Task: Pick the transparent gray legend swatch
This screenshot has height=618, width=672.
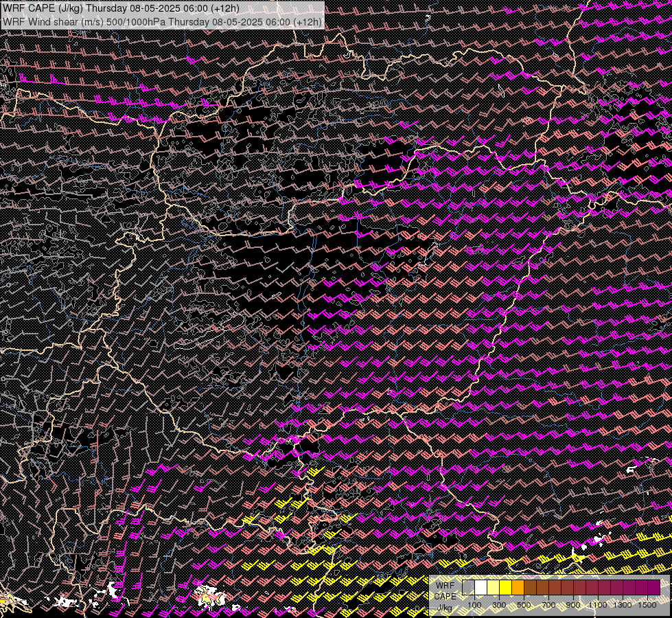Action: tap(468, 588)
